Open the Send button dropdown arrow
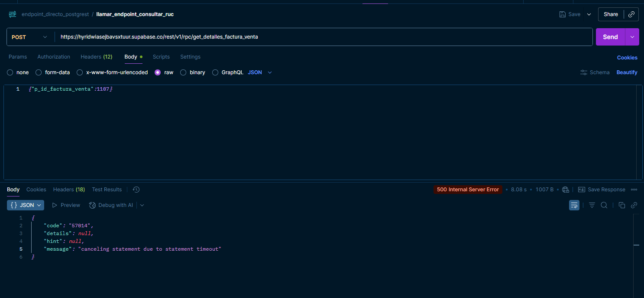 click(632, 37)
